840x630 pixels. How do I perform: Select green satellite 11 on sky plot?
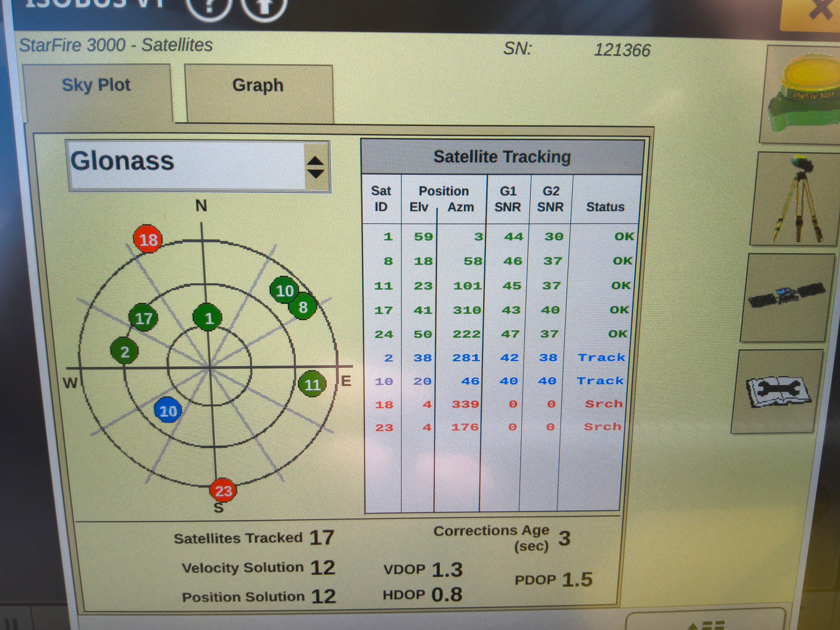click(312, 384)
